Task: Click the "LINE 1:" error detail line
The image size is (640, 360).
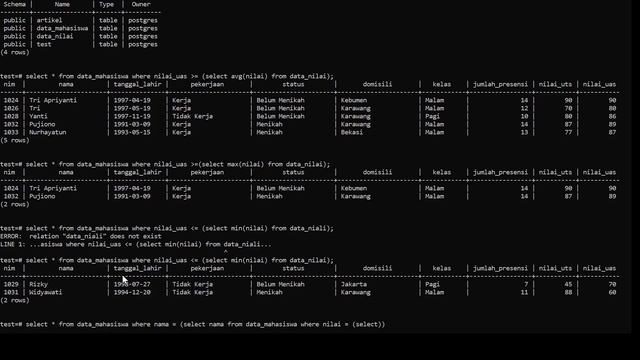Action: pos(136,244)
